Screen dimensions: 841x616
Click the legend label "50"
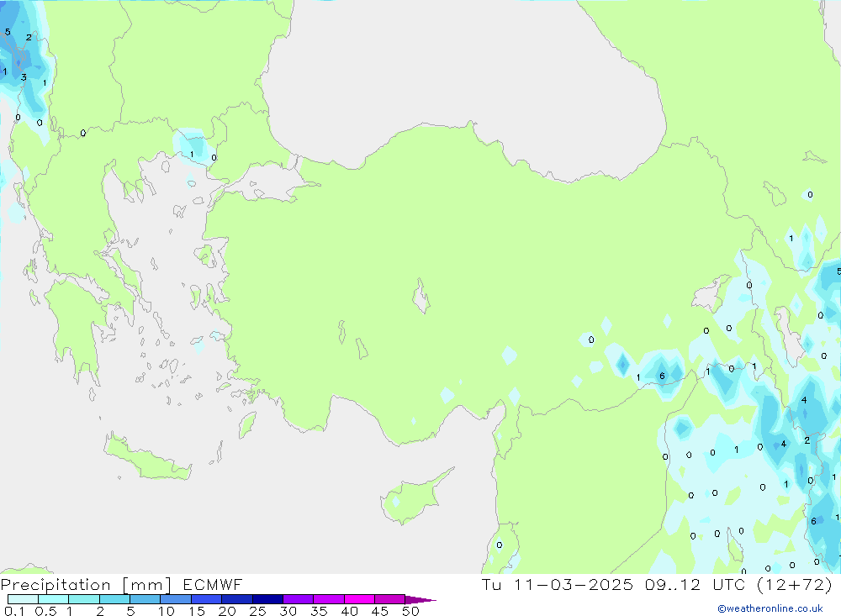click(x=410, y=611)
